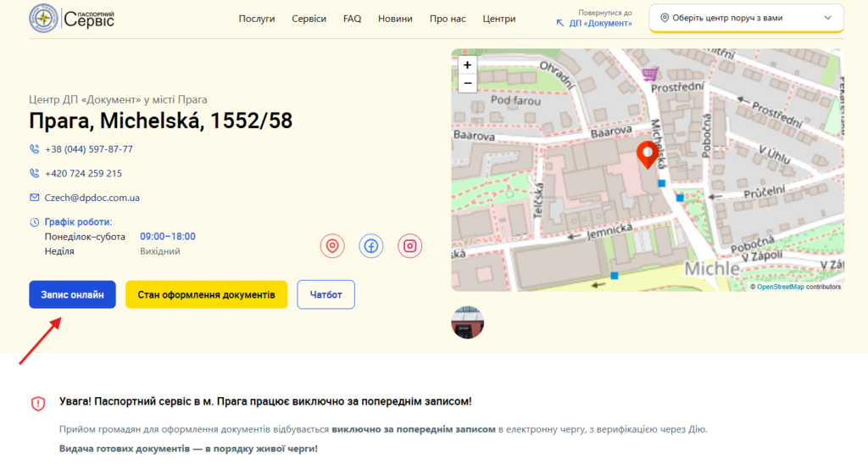The image size is (868, 470).
Task: Click the Графік роботи heading
Action: (x=78, y=221)
